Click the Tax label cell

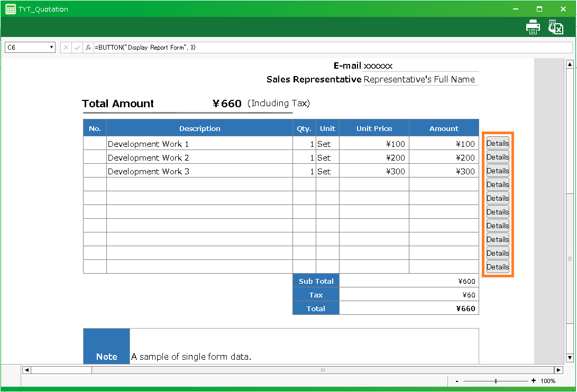click(316, 295)
